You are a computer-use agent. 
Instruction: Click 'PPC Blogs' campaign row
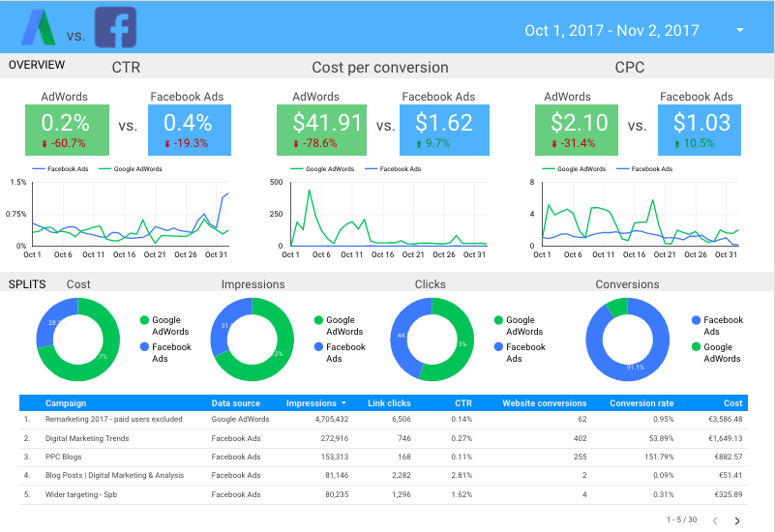[383, 457]
